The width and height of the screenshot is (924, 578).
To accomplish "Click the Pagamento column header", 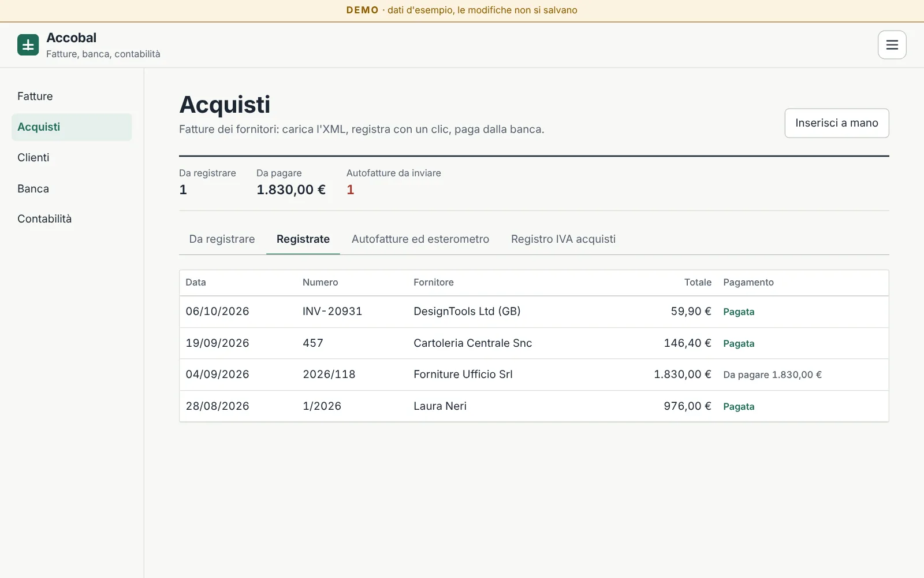I will click(x=748, y=282).
